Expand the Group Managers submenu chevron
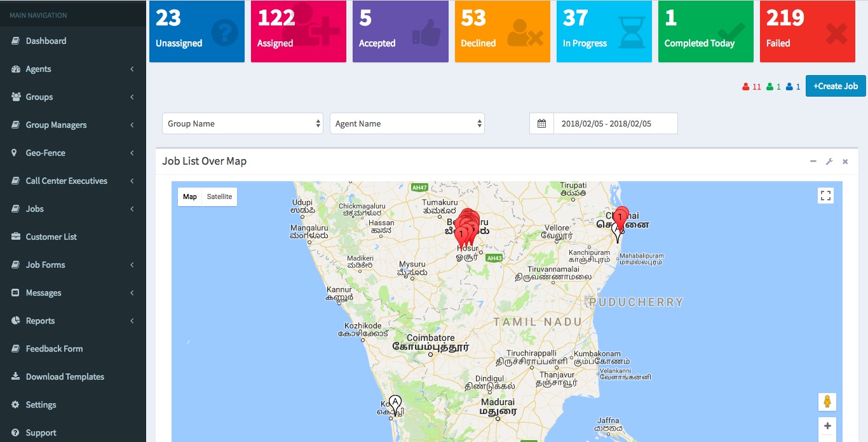 click(x=132, y=125)
